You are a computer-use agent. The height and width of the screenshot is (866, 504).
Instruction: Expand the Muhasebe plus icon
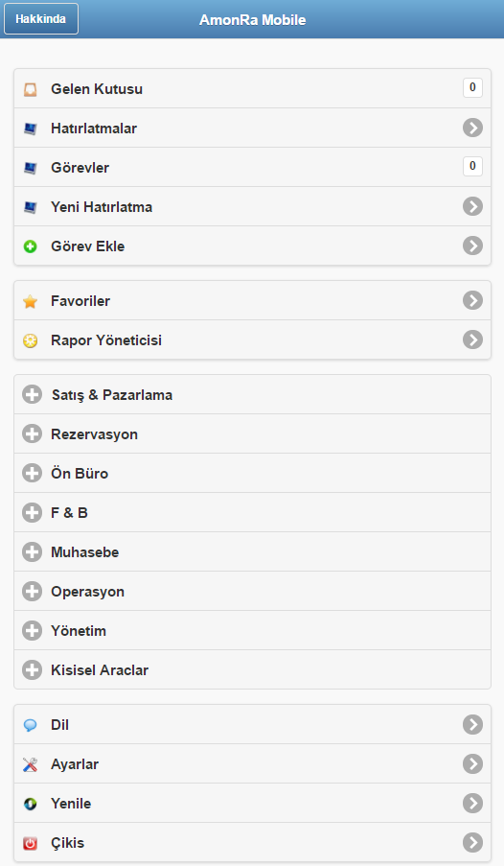(32, 551)
